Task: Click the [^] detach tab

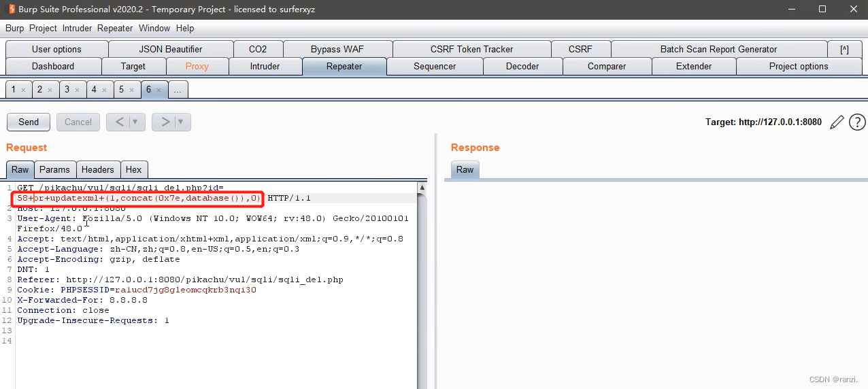Action: pos(844,49)
